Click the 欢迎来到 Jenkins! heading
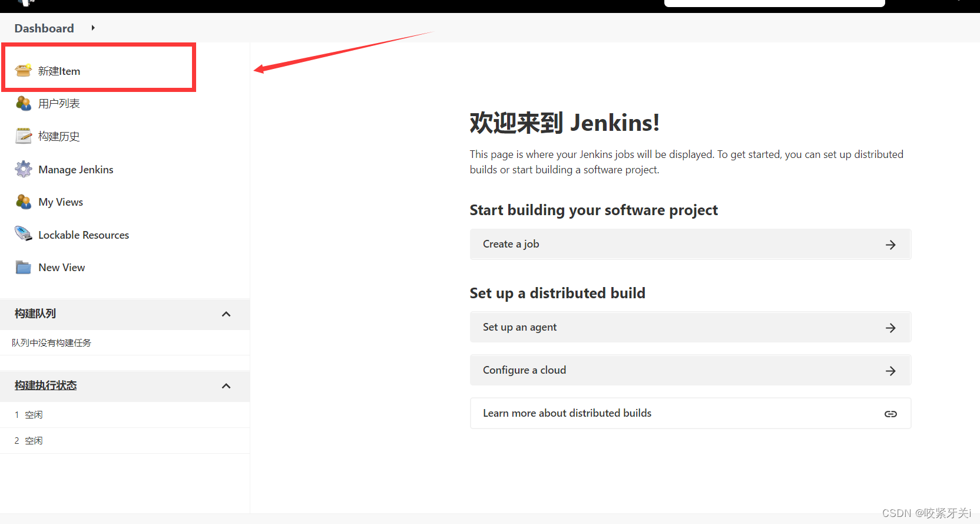The width and height of the screenshot is (980, 524). tap(564, 123)
